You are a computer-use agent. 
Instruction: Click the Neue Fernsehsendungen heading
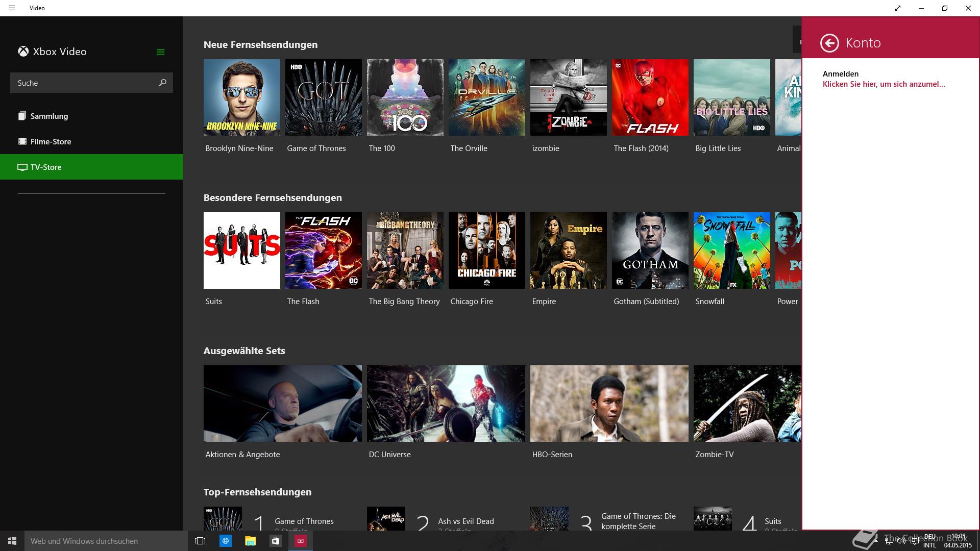coord(260,44)
